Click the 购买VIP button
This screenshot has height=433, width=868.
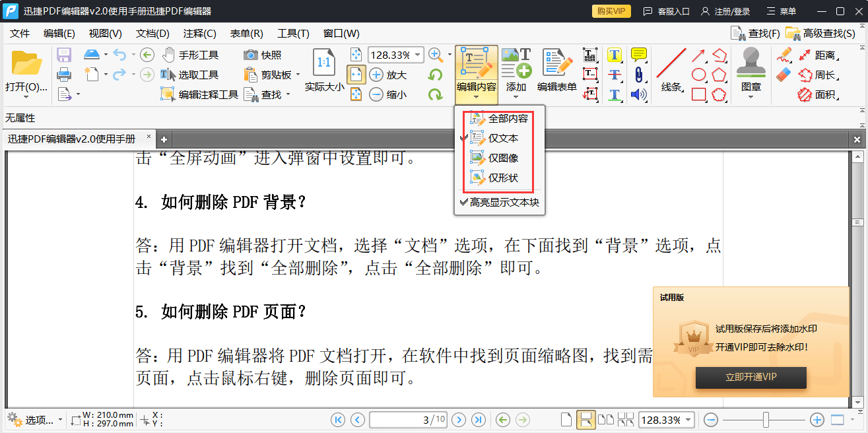click(611, 11)
